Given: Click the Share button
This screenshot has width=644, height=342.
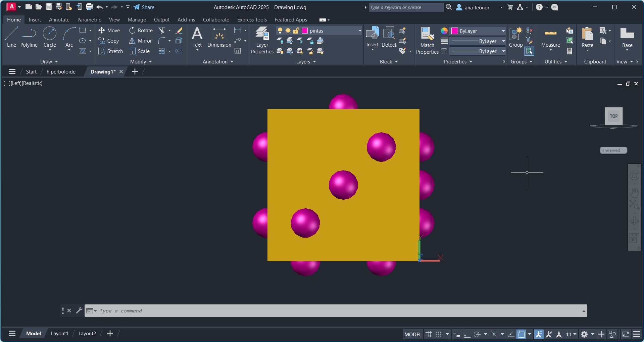Looking at the screenshot, I should tap(144, 7).
